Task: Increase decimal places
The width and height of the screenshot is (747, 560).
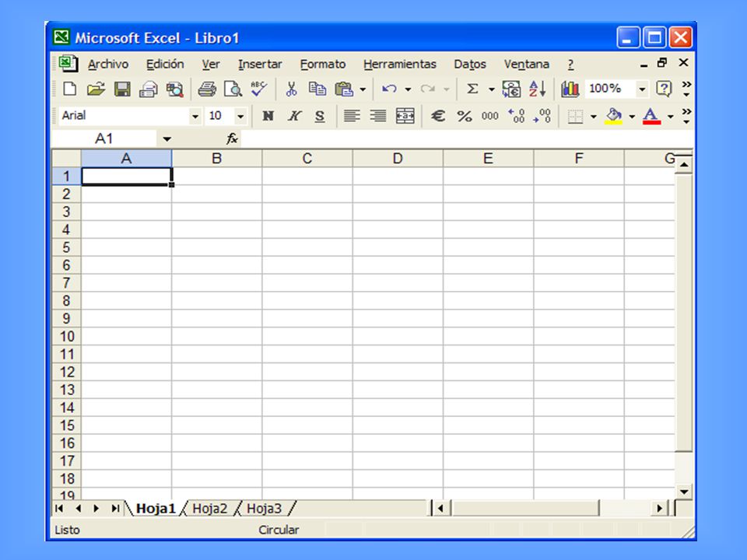Action: [x=517, y=116]
